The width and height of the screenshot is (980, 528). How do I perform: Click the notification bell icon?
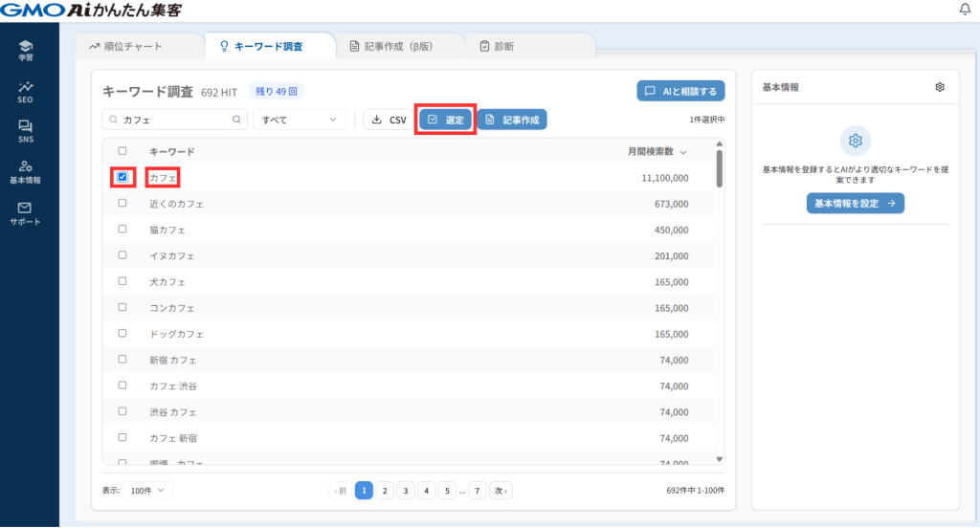[x=964, y=10]
